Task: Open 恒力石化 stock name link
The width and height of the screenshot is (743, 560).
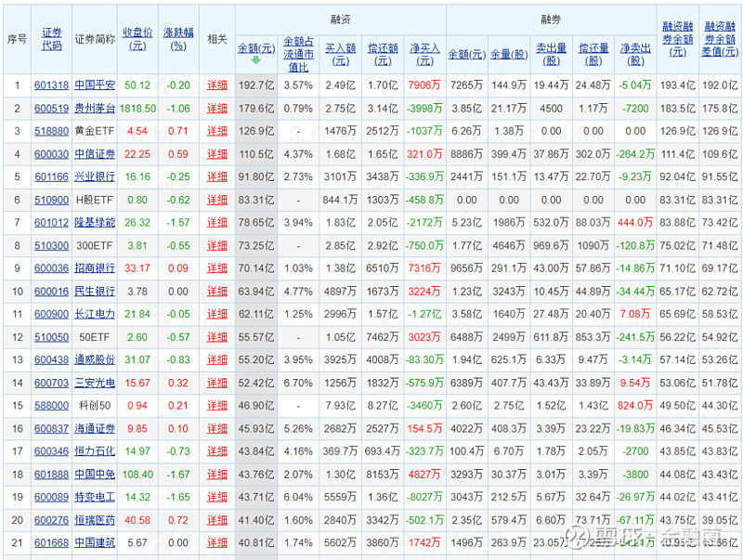Action: (95, 451)
